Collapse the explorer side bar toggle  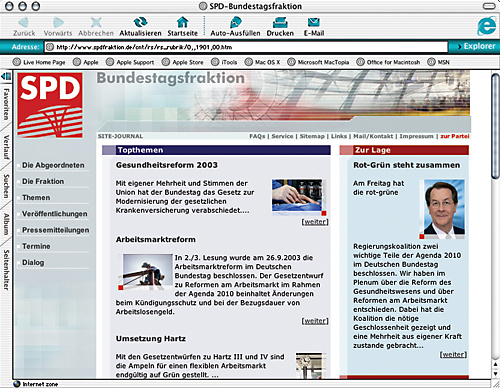(6, 76)
